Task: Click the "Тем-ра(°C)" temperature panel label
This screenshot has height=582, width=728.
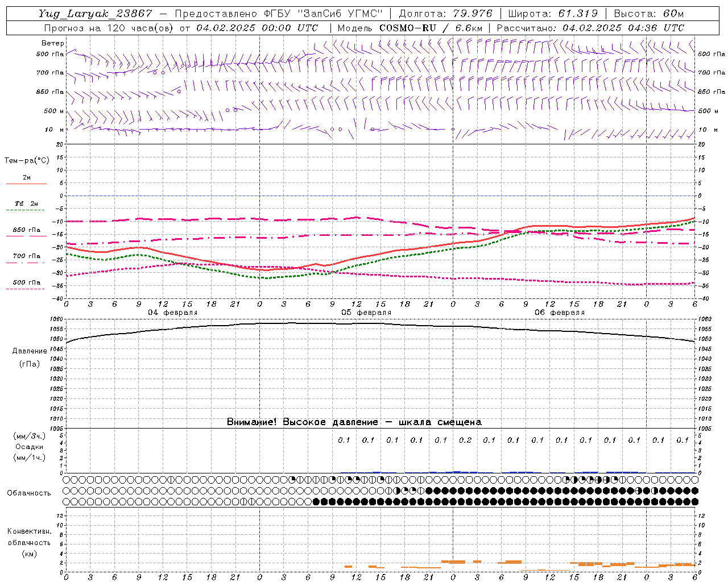Action: click(x=27, y=161)
